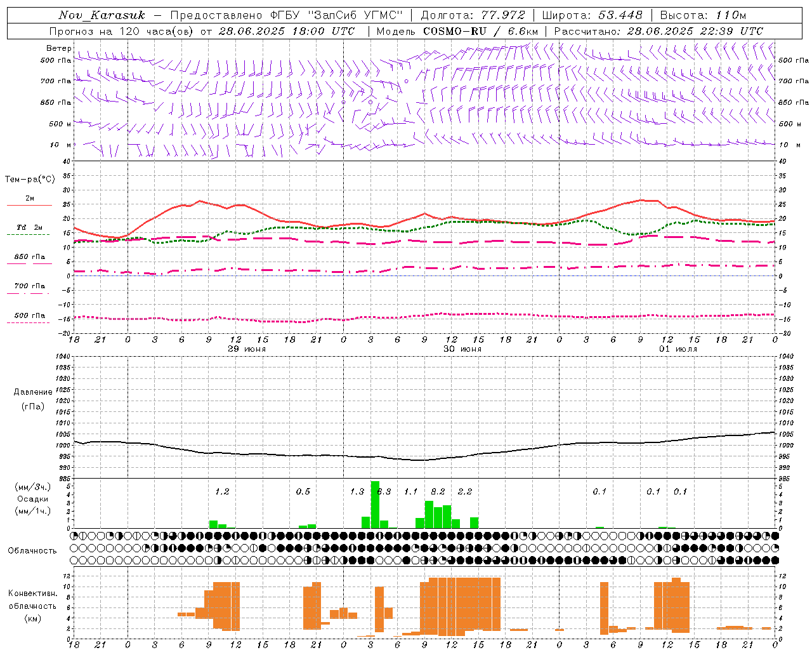The height and width of the screenshot is (650, 812).
Task: Click the Прогноз на 120 часа(ов) text
Action: click(122, 31)
